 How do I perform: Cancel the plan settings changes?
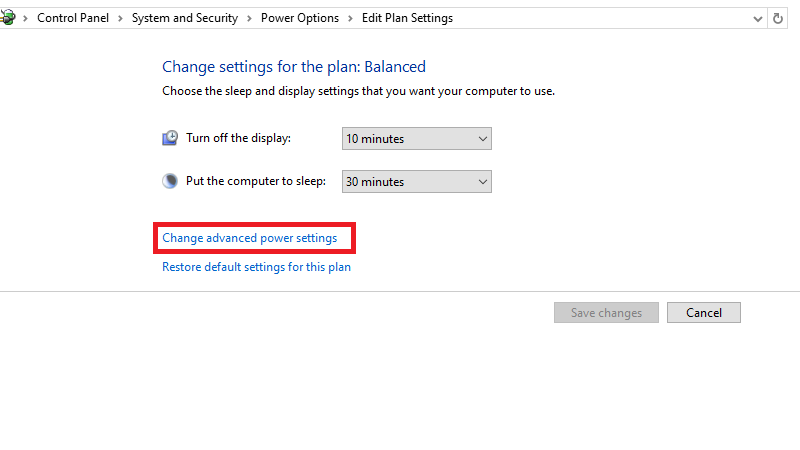pyautogui.click(x=703, y=313)
